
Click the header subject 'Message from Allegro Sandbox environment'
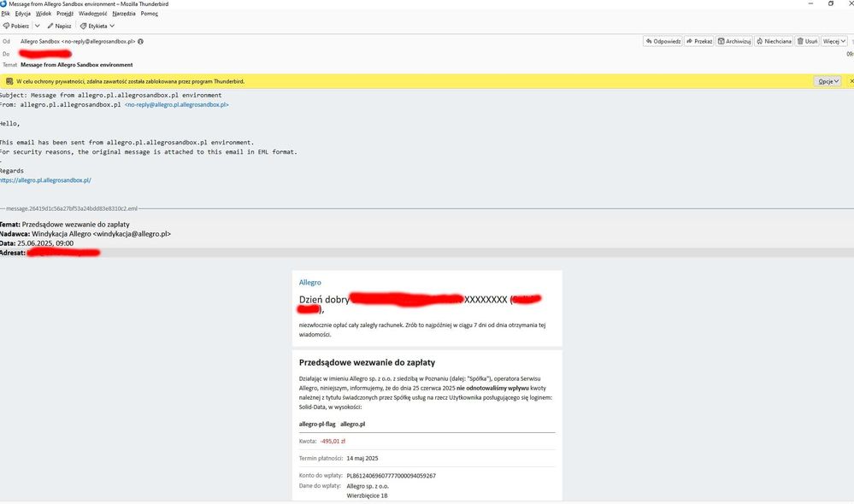(x=77, y=65)
